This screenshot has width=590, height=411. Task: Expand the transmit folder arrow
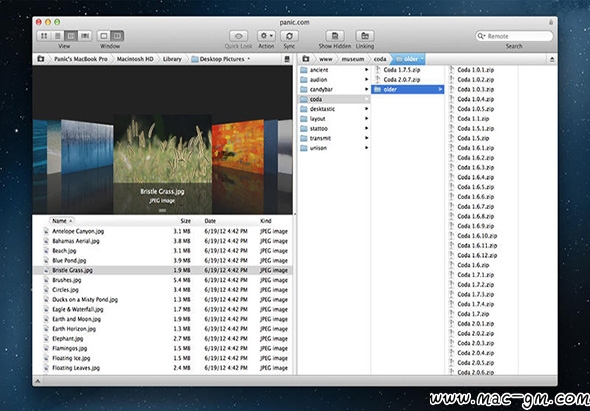[366, 138]
